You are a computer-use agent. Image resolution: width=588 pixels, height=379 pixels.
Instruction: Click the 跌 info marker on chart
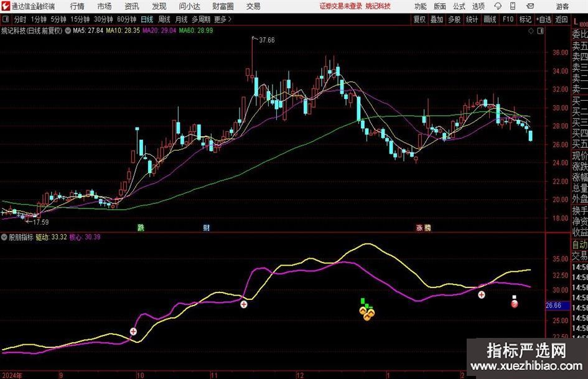click(x=141, y=227)
